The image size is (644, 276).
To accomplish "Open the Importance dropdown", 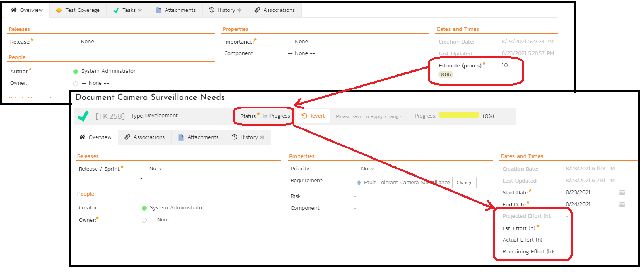I will click(x=301, y=42).
